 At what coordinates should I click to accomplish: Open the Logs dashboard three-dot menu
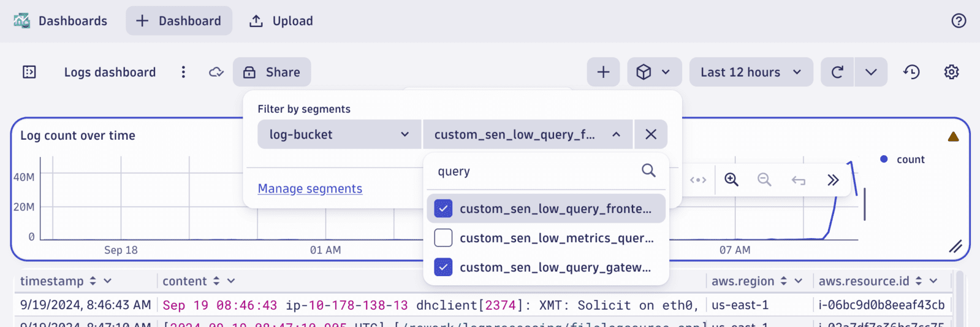[183, 72]
